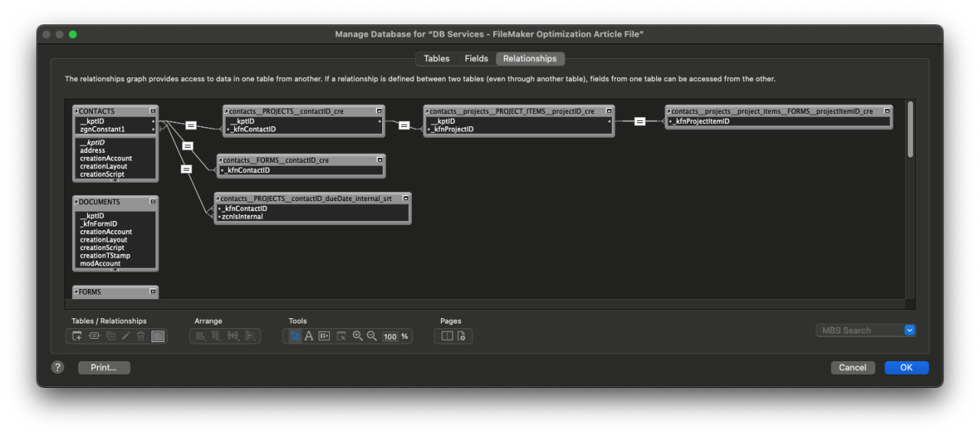
Task: Edit selected object with pencil icon
Action: pos(126,336)
